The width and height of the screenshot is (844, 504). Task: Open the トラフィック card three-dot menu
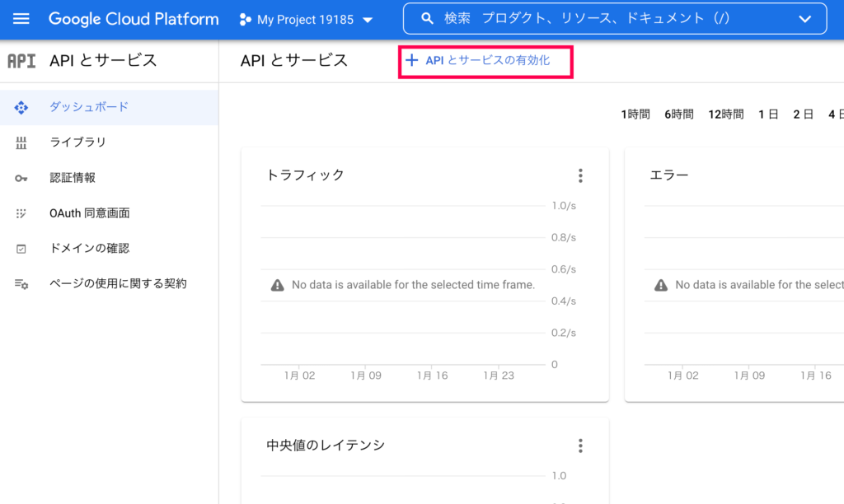click(580, 176)
